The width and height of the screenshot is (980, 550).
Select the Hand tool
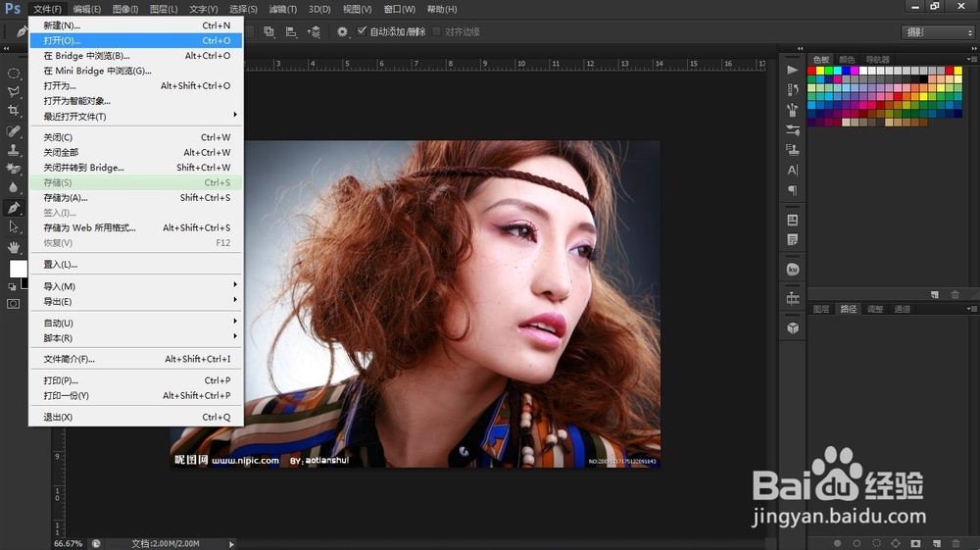click(14, 246)
